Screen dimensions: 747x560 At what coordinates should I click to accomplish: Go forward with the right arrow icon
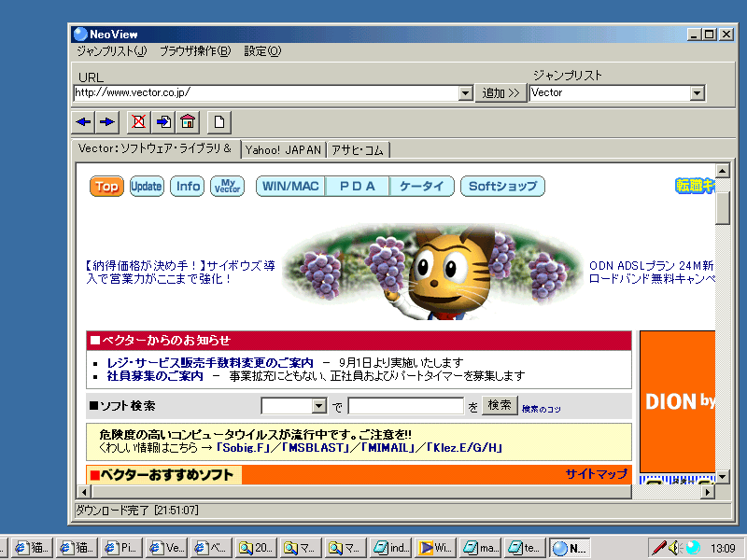(106, 122)
